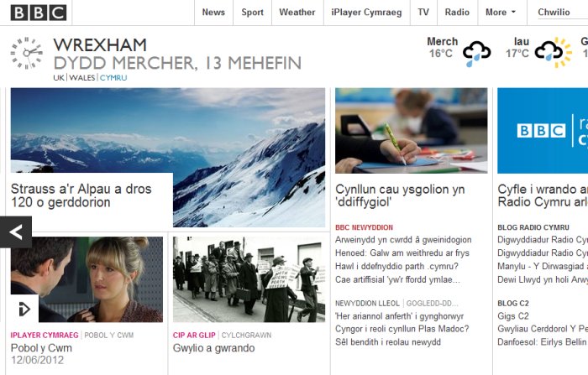Click the school writing photo thumbnail
This screenshot has height=375, width=588.
(x=412, y=131)
